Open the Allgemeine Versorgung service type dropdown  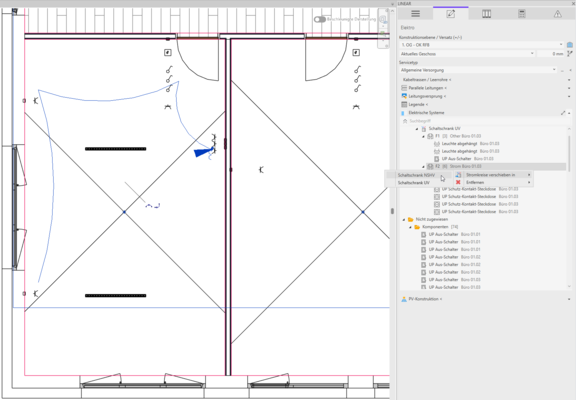[478, 70]
